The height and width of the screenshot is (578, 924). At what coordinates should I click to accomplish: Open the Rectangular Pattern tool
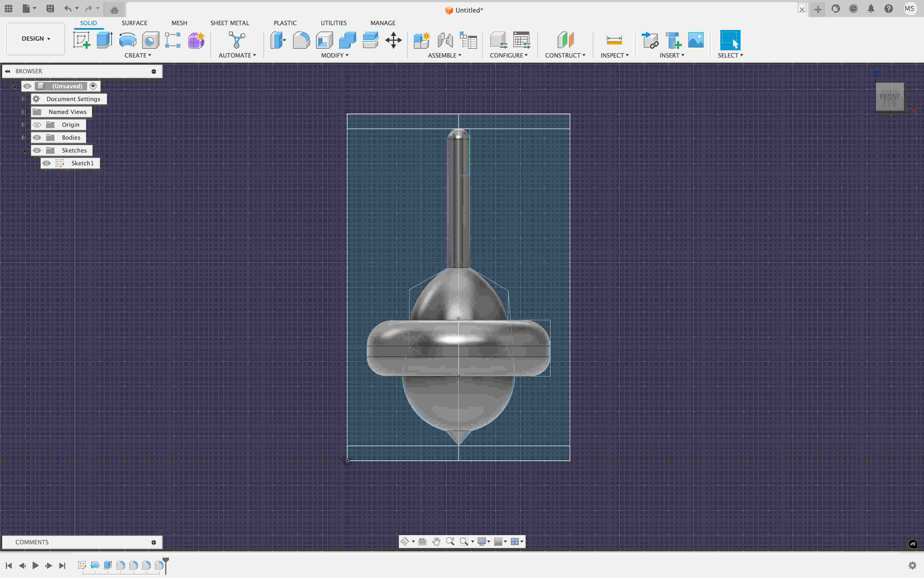[173, 40]
